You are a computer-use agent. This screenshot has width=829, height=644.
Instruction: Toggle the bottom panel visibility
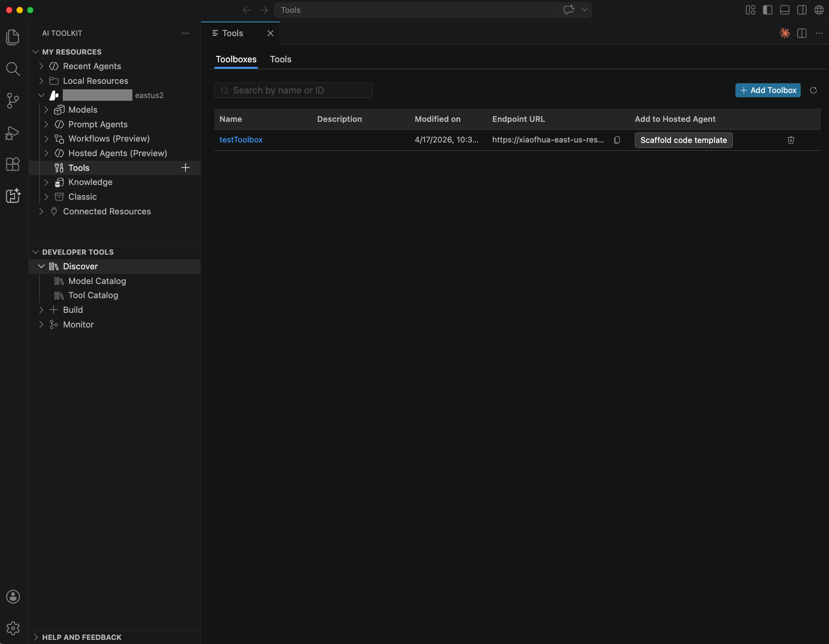tap(785, 10)
